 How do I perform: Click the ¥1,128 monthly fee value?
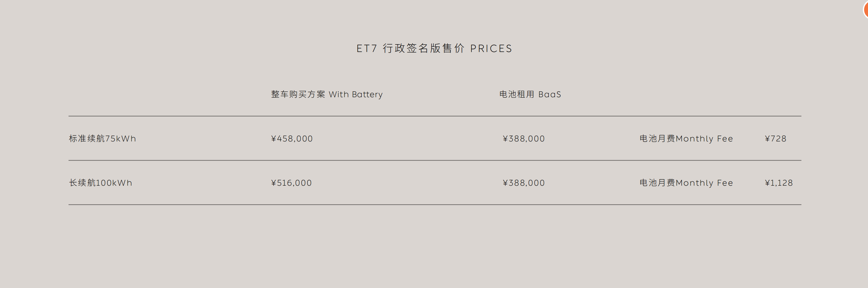click(x=779, y=183)
